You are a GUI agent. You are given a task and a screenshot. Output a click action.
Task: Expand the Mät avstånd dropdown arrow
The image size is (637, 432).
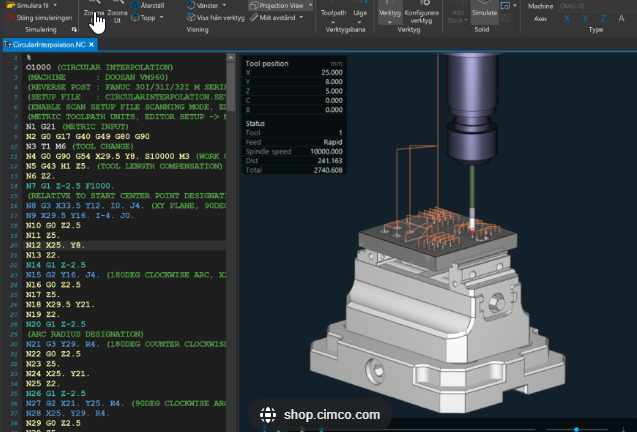[301, 17]
